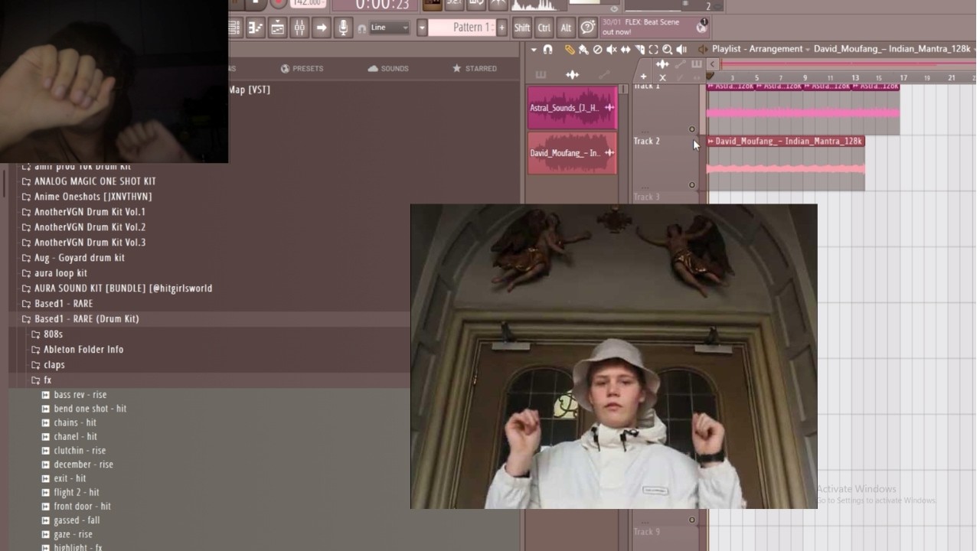Viewport: 980px width, 551px height.
Task: Select the Playlist slice tool
Action: pyautogui.click(x=639, y=50)
